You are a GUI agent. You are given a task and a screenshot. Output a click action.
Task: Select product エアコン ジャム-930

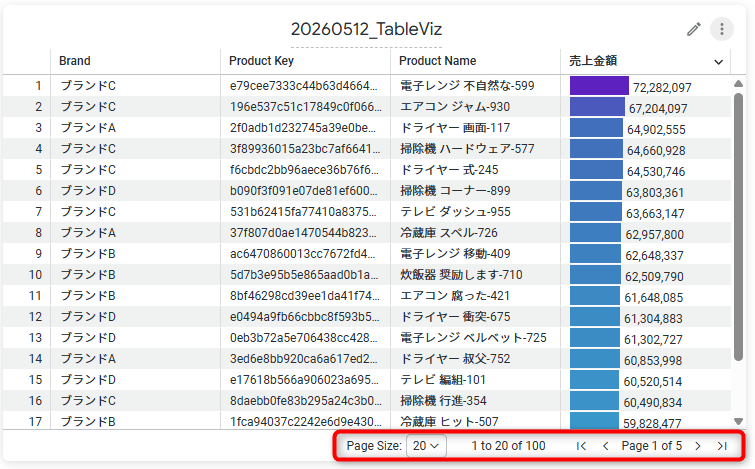point(455,106)
